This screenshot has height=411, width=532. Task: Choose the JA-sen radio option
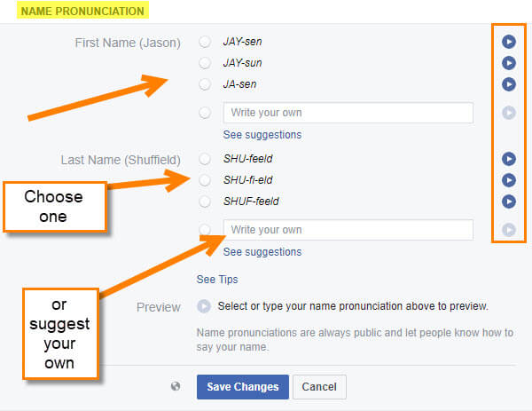[x=205, y=84]
